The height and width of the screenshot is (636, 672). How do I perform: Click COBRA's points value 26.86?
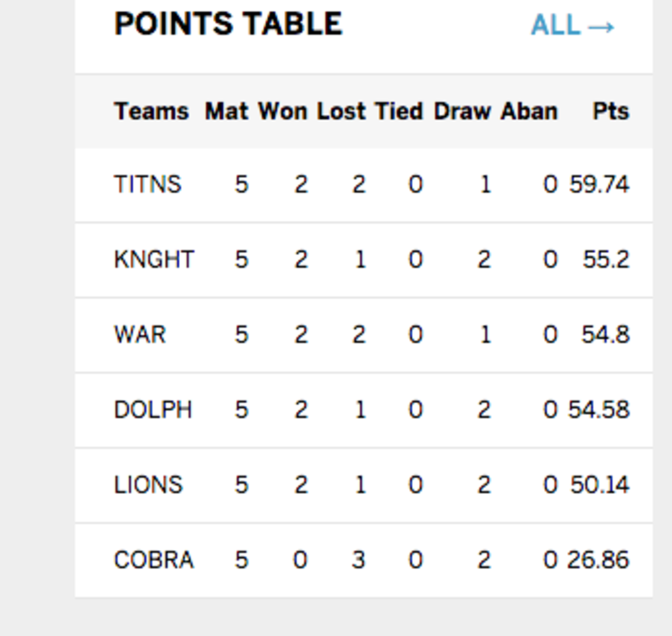(598, 560)
